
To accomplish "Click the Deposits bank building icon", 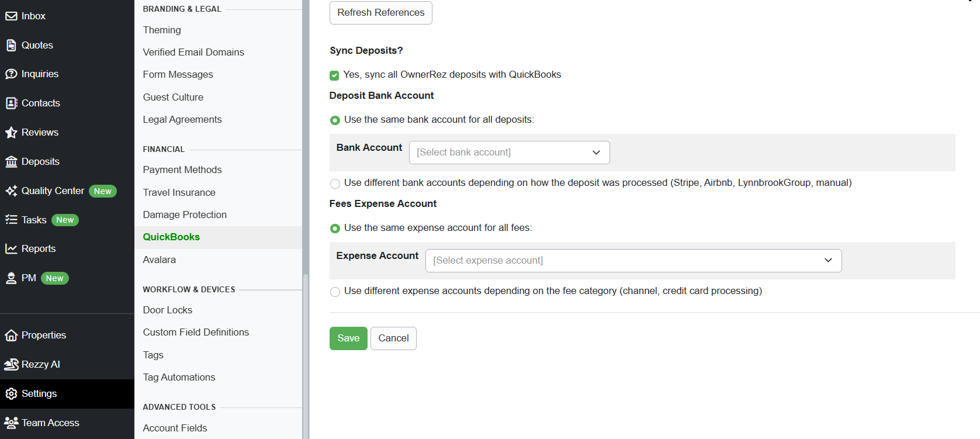I will click(11, 162).
